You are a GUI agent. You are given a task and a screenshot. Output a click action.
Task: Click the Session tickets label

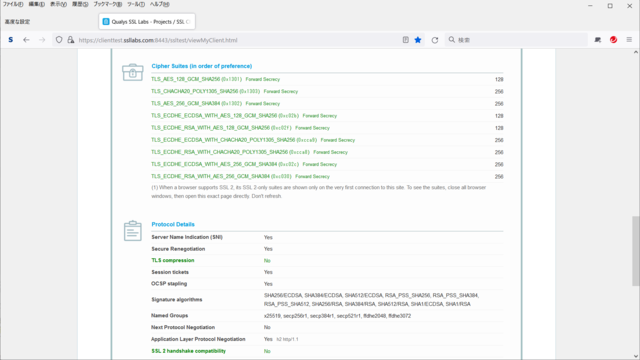click(x=170, y=272)
